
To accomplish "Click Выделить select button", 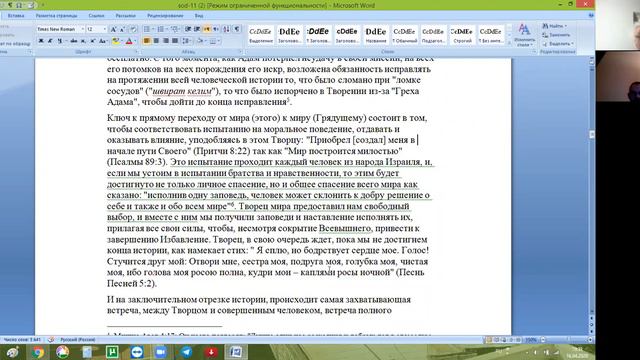I will [558, 44].
